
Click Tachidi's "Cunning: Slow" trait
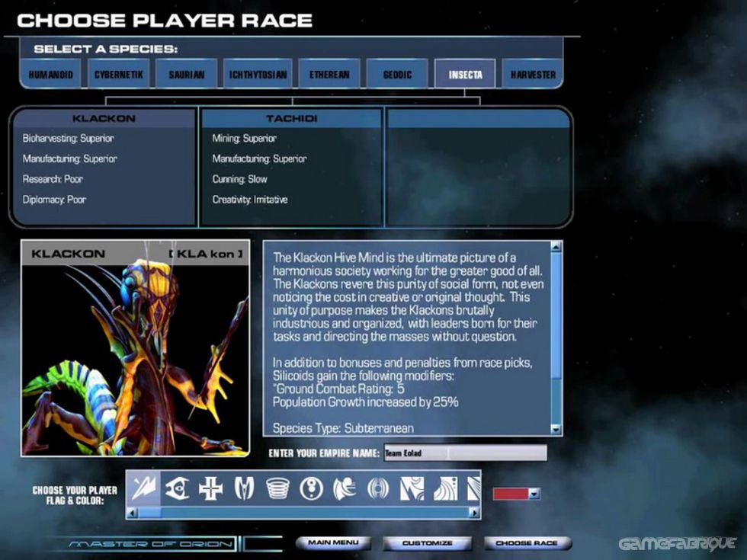click(x=239, y=180)
